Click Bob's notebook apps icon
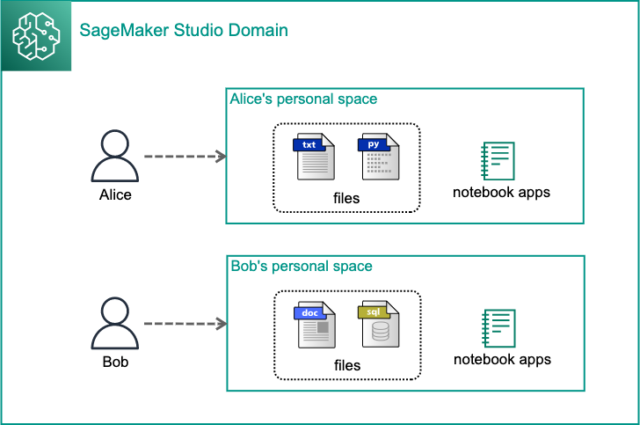The image size is (640, 425). tap(498, 328)
